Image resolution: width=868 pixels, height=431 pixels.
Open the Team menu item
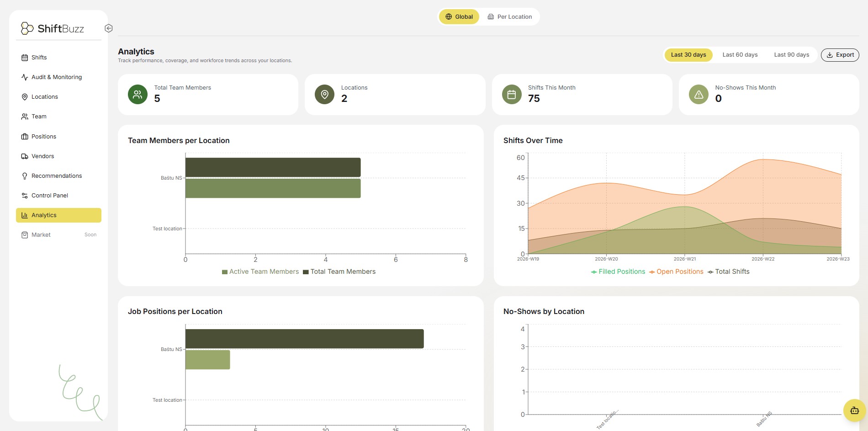tap(58, 117)
